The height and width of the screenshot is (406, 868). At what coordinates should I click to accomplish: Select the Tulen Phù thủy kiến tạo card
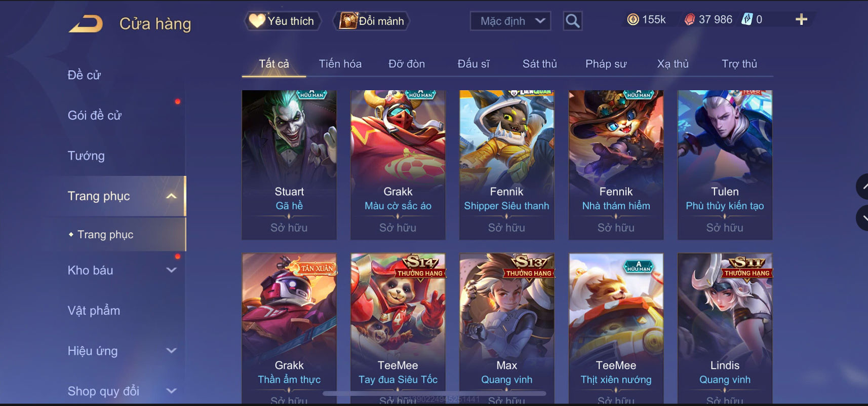pyautogui.click(x=725, y=165)
